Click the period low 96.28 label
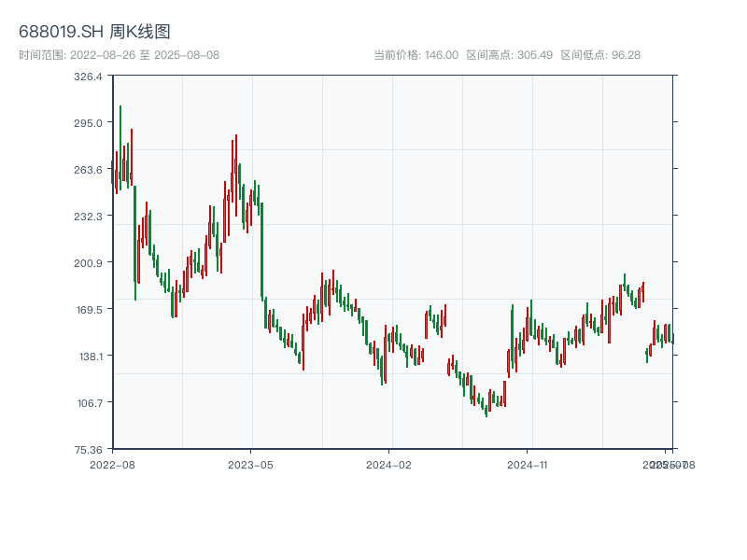 [600, 55]
